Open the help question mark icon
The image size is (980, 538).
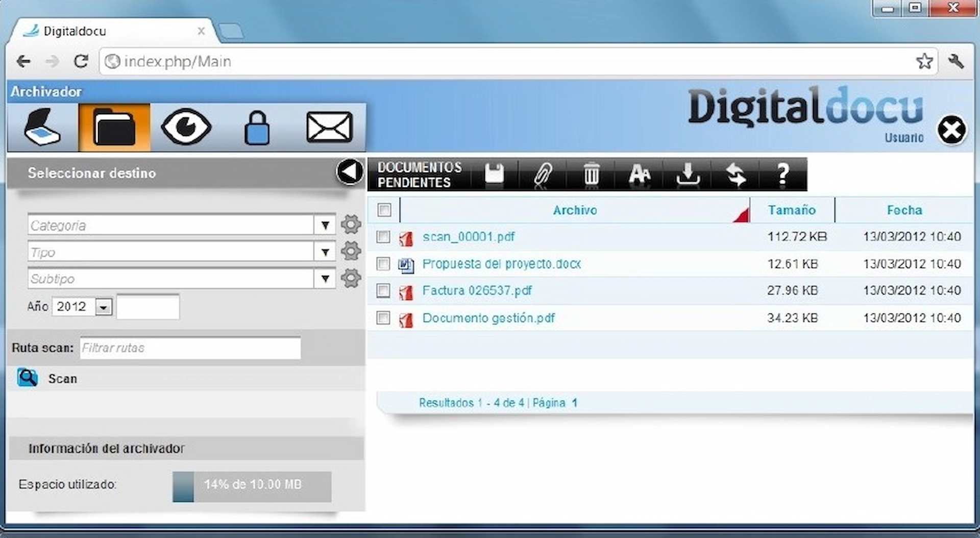783,175
